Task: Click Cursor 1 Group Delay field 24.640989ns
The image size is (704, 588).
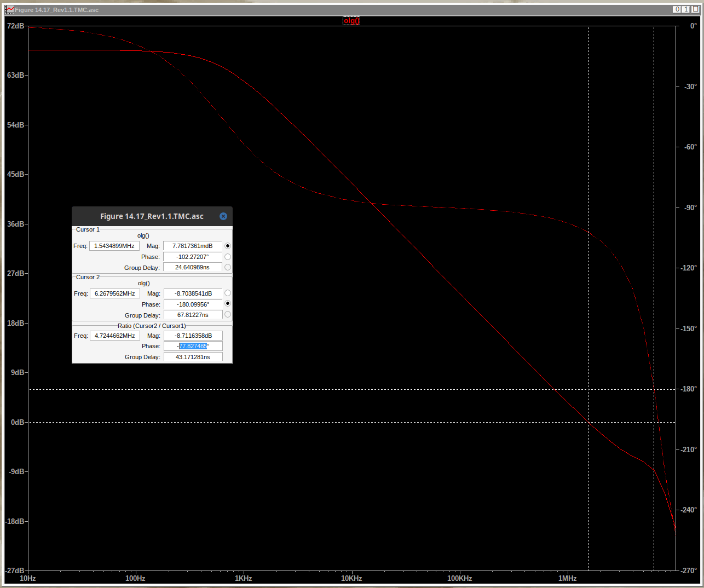Action: 193,267
